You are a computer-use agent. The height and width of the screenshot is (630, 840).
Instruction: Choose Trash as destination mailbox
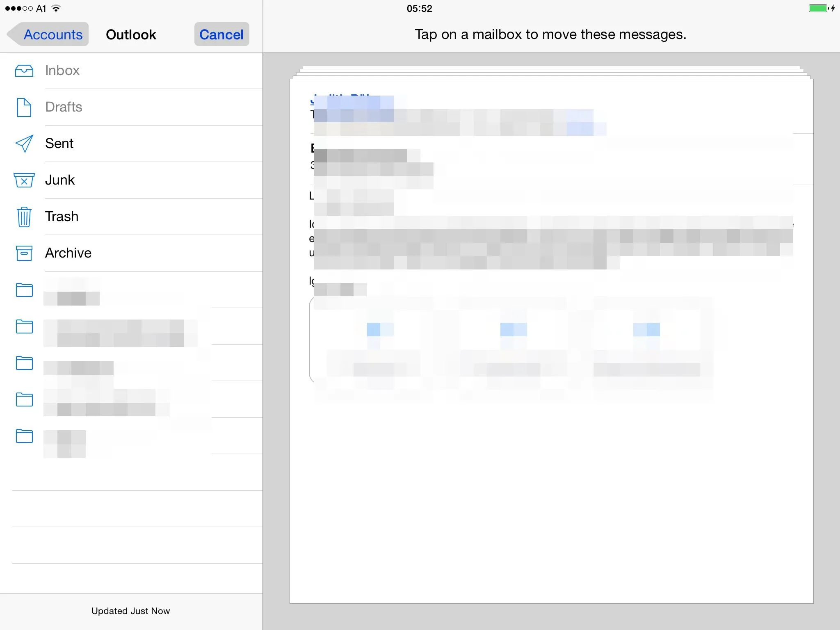(62, 217)
